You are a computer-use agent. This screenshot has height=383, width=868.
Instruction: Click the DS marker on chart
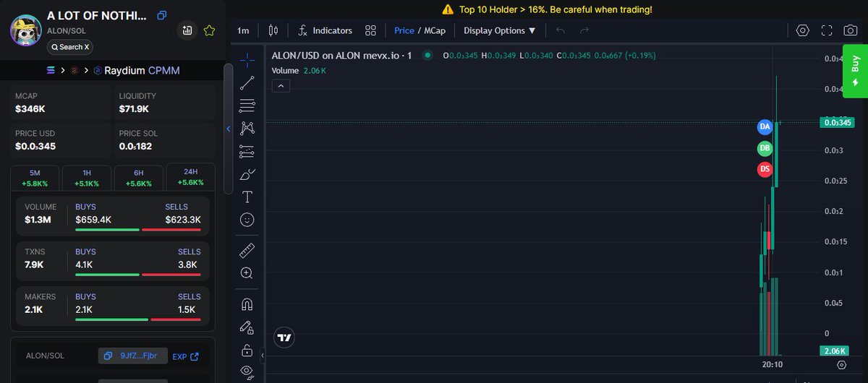(765, 170)
